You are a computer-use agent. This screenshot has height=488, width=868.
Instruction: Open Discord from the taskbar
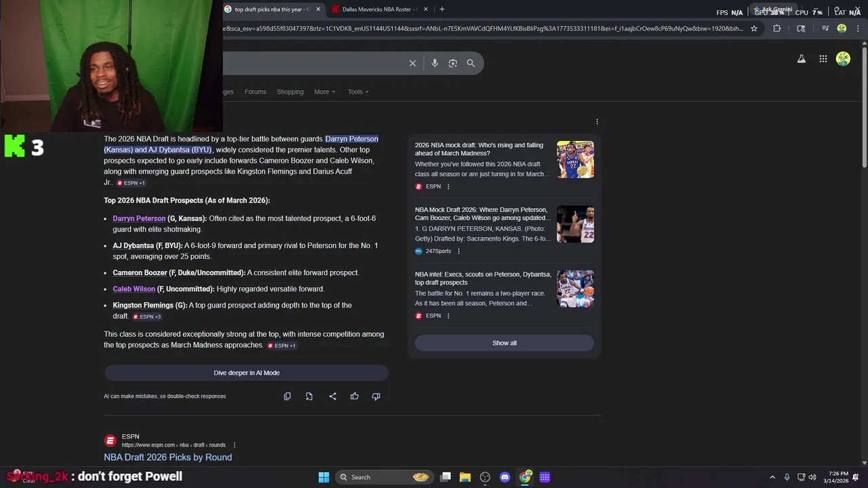[505, 477]
